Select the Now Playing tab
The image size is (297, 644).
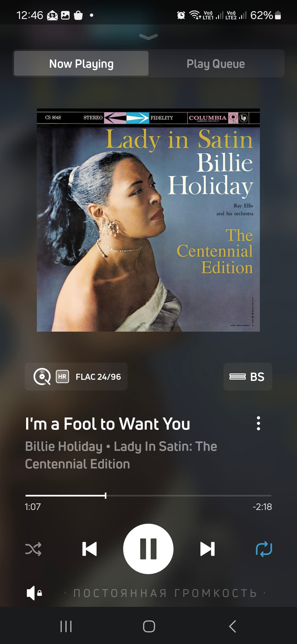click(81, 64)
